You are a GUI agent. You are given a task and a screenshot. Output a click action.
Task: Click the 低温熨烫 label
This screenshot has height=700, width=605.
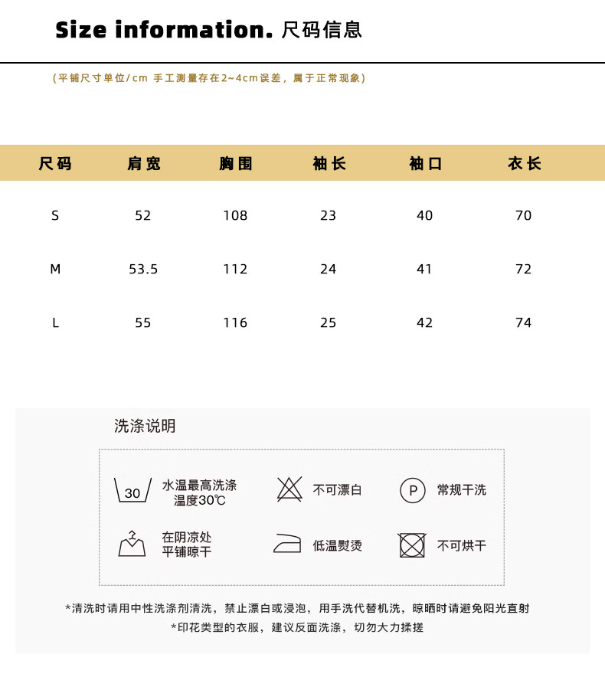pyautogui.click(x=337, y=545)
